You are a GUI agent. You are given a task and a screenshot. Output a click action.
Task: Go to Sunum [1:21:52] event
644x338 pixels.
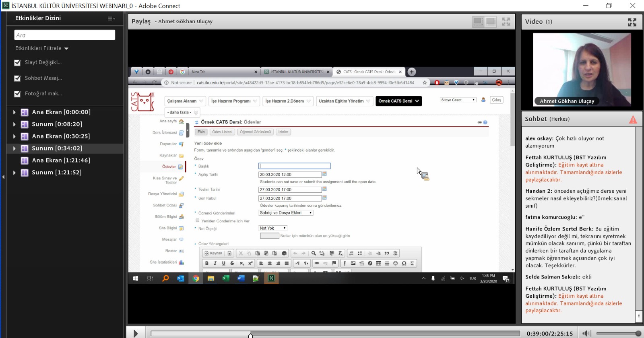click(x=57, y=173)
